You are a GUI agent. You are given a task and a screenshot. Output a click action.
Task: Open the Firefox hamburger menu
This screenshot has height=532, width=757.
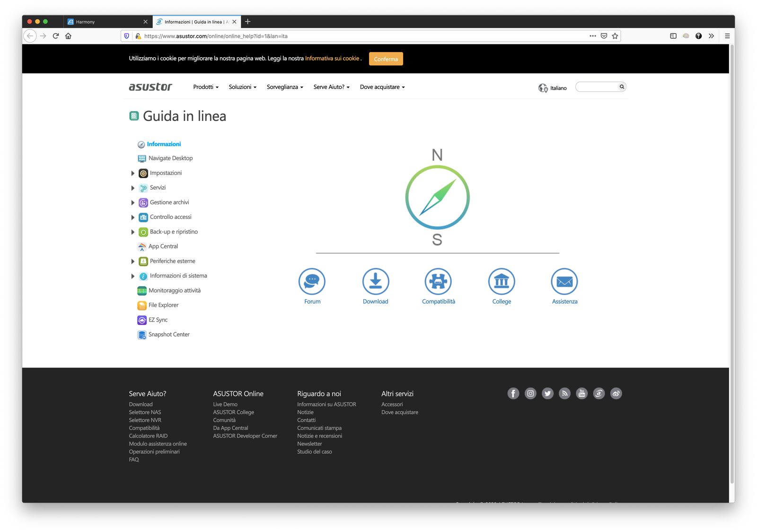(x=727, y=36)
